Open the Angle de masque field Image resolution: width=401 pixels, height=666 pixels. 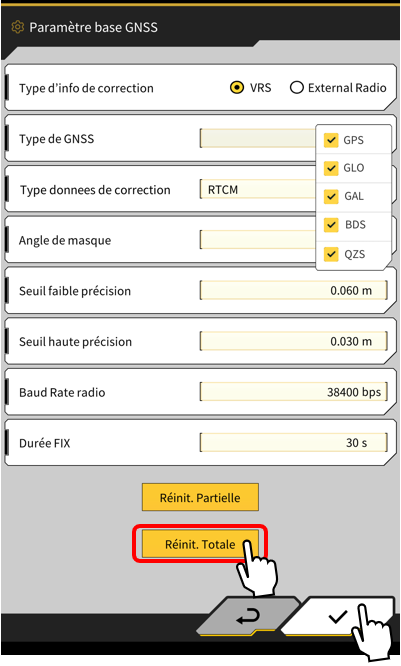[258, 240]
